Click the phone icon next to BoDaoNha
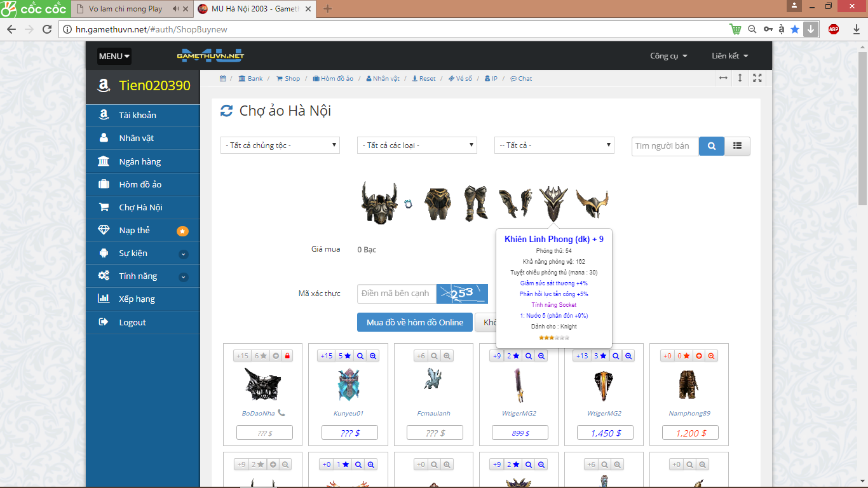The height and width of the screenshot is (488, 868). pyautogui.click(x=281, y=413)
